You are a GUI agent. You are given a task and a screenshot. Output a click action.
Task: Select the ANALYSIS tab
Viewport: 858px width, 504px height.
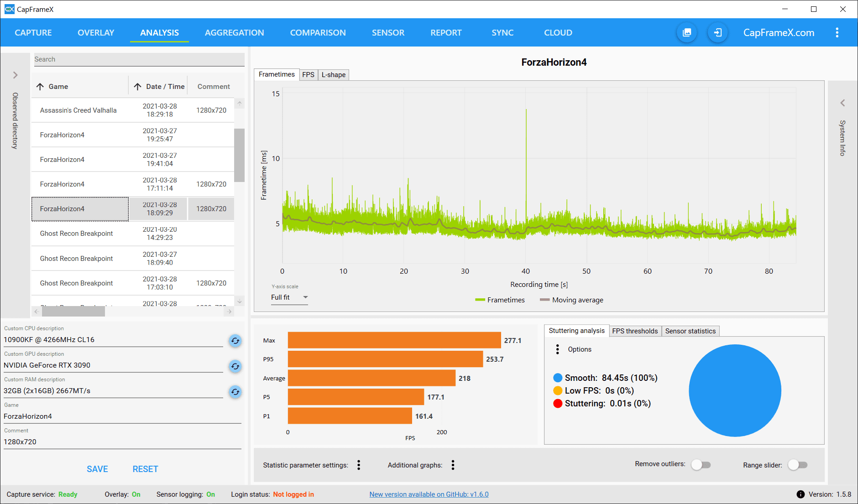(x=159, y=33)
